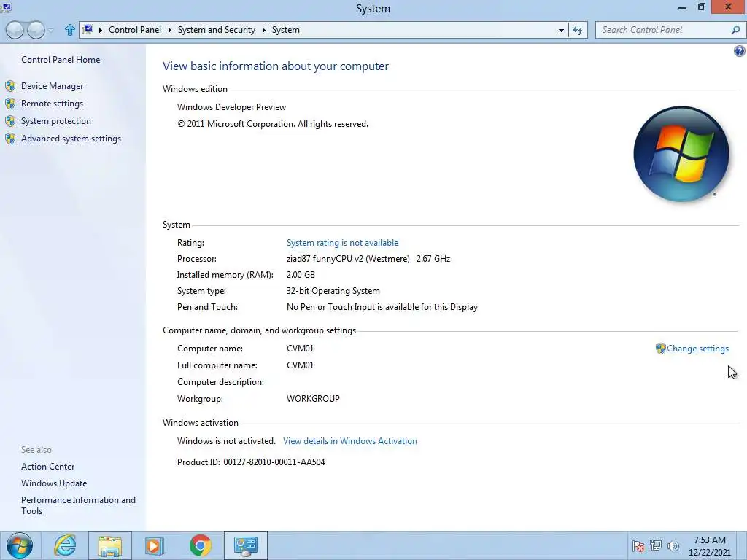Screen dimensions: 747x560
Task: Expand arrow after Control Panel breadcrumb
Action: (169, 30)
